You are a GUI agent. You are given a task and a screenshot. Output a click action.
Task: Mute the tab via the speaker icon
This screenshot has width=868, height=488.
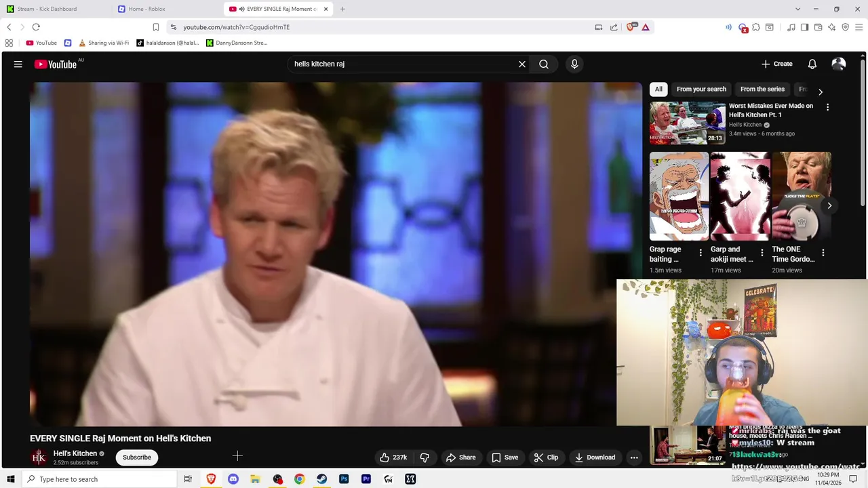click(241, 9)
